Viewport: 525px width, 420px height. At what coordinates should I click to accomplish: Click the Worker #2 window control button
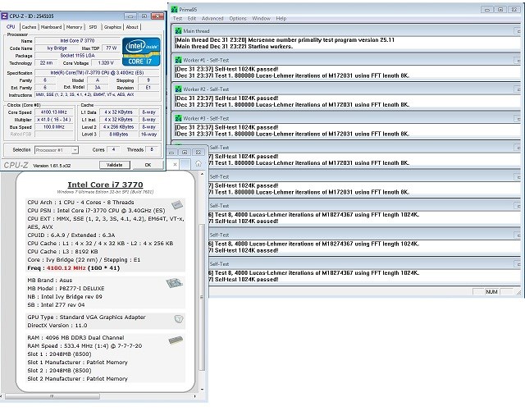tap(518, 89)
